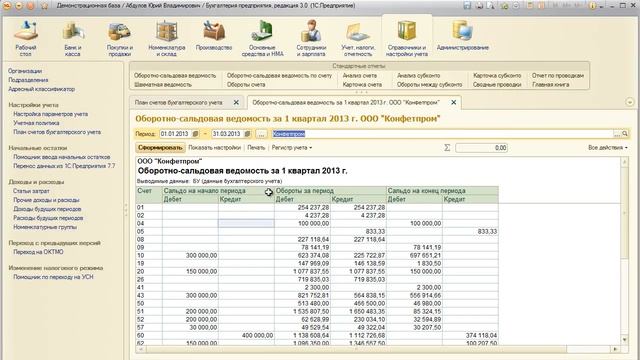The width and height of the screenshot is (640, 360).
Task: Open Обороты счета report
Action: pyautogui.click(x=246, y=84)
